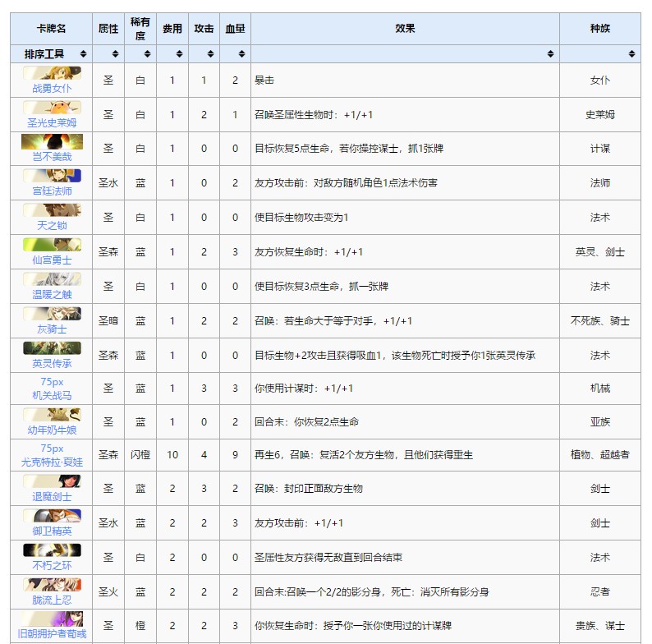This screenshot has width=652, height=644.
Task: Select the 忍者 race cell
Action: point(600,592)
